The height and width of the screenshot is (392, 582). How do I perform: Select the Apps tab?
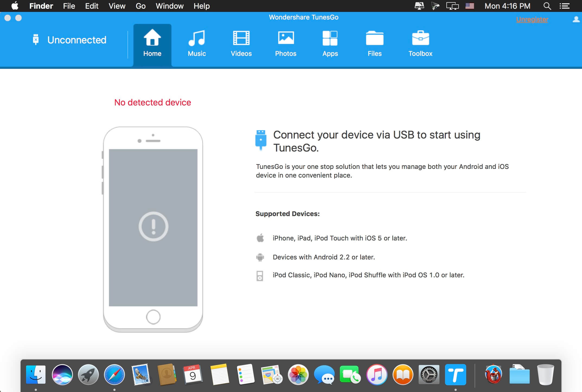[330, 43]
